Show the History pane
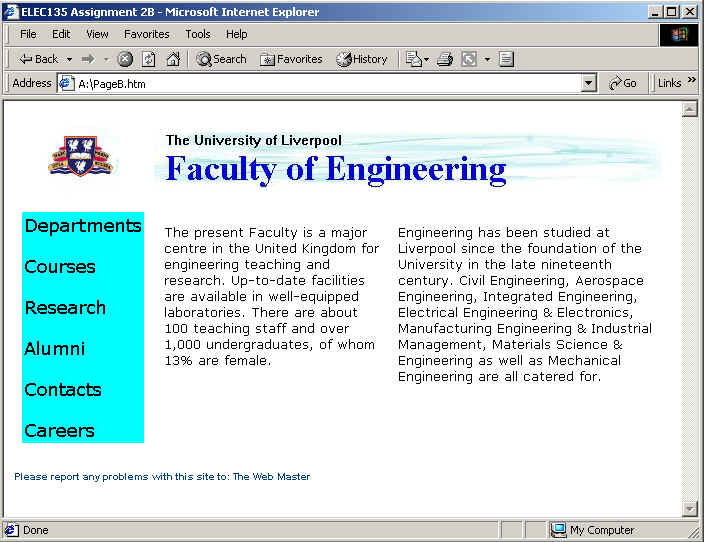 tap(362, 59)
